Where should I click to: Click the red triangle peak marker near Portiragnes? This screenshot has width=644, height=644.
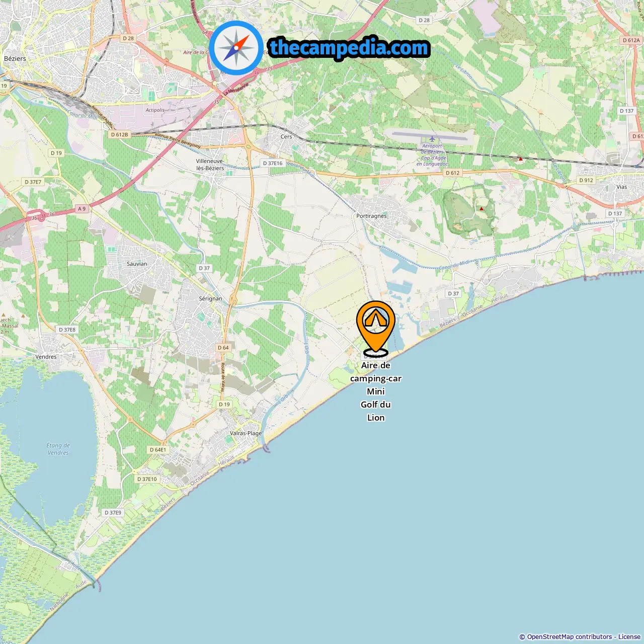pos(481,208)
